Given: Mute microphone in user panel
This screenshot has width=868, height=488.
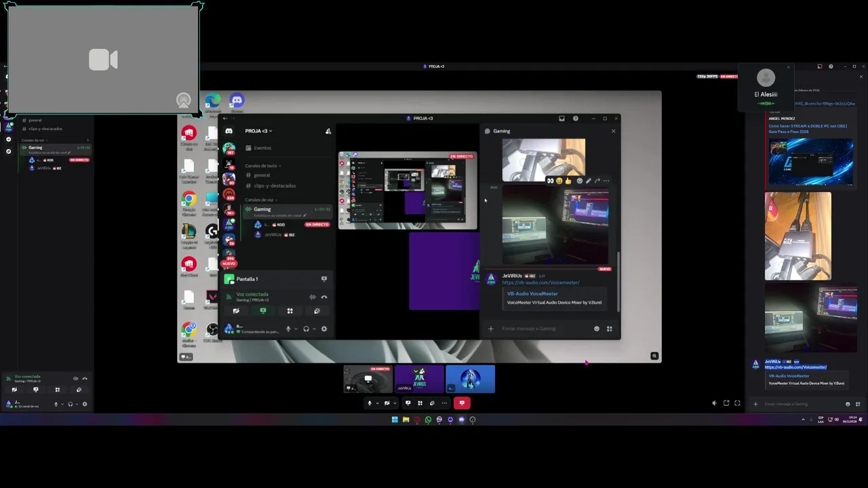Looking at the screenshot, I should point(56,404).
